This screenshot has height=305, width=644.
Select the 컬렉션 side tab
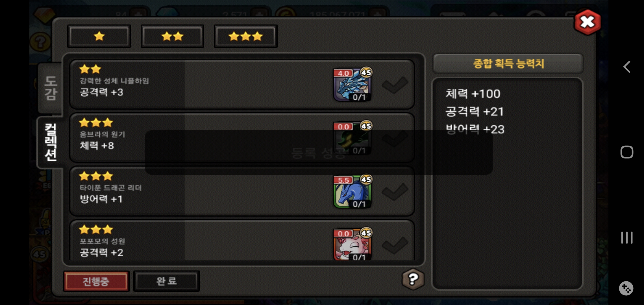pyautogui.click(x=50, y=142)
